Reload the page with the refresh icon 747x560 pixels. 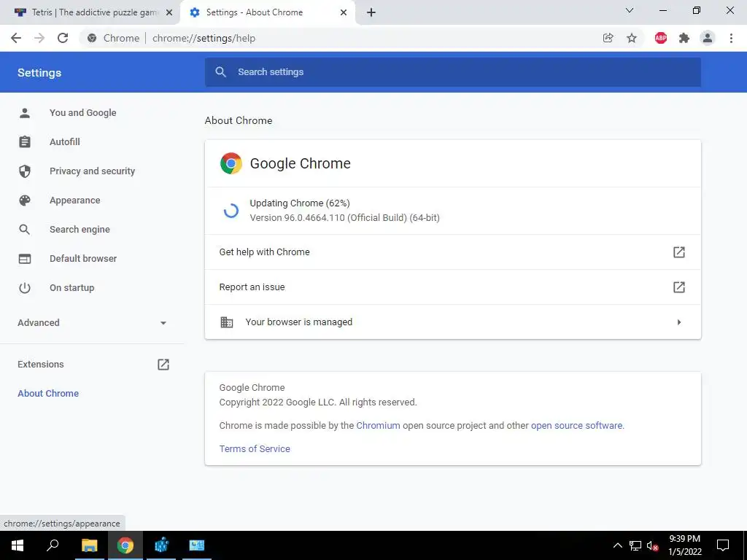tap(63, 38)
